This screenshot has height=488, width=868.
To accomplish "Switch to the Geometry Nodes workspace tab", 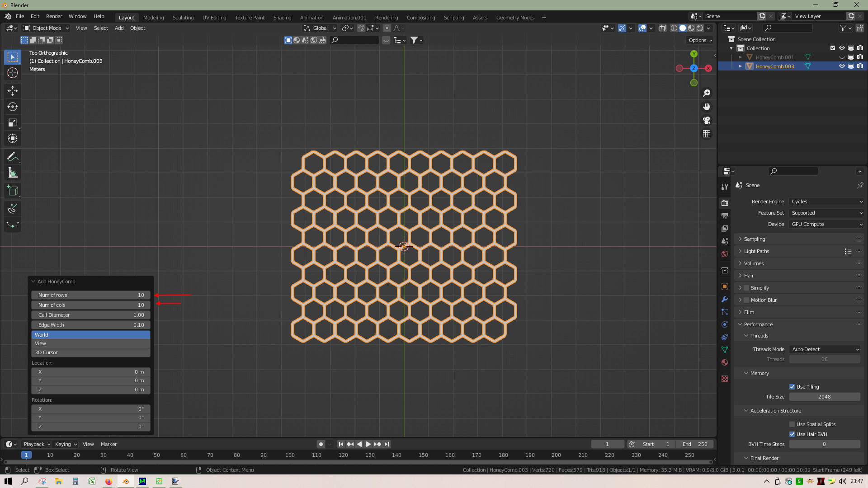I will pos(515,18).
